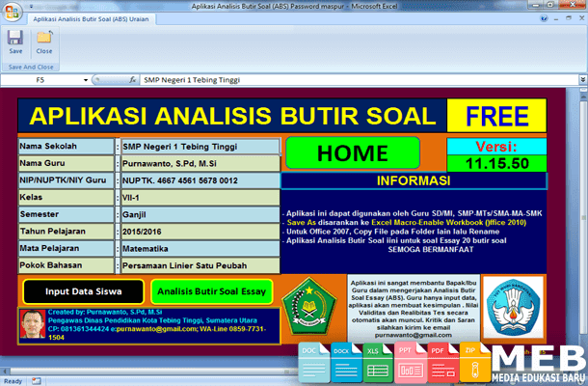Click the Ready status bar text
This screenshot has height=386, width=588.
(13, 381)
